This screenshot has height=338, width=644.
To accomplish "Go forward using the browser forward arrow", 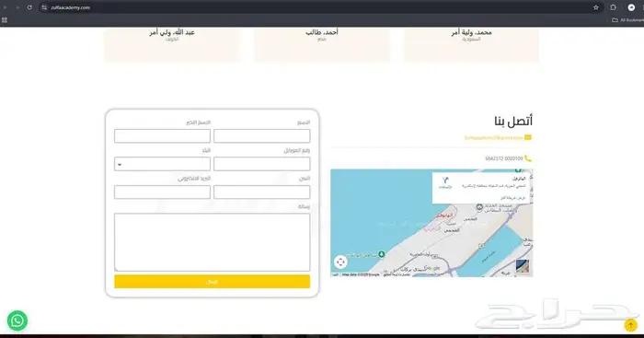I will pos(17,7).
